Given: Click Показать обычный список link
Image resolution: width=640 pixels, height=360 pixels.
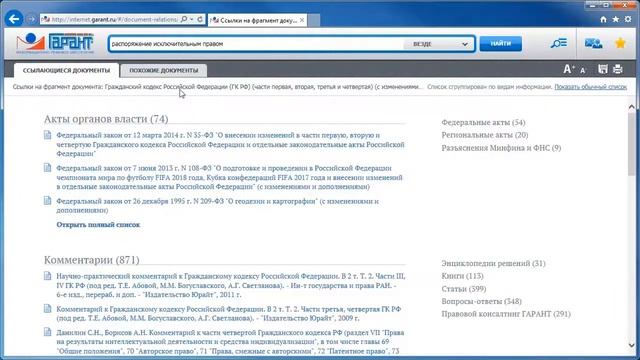Looking at the screenshot, I should [x=590, y=87].
